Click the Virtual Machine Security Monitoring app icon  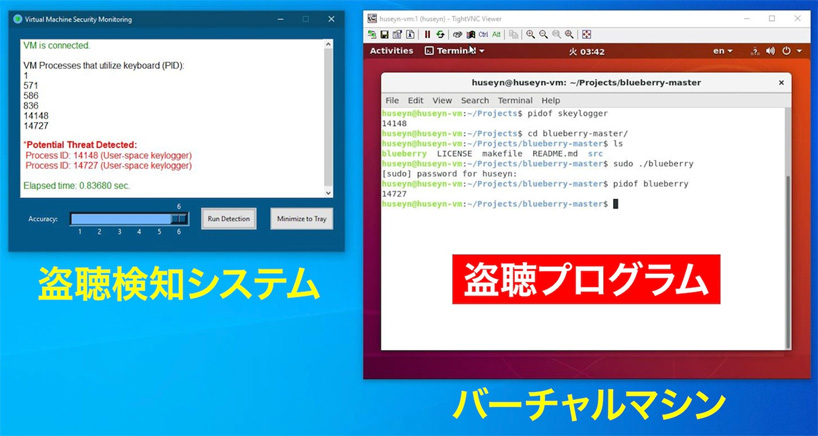coord(18,19)
